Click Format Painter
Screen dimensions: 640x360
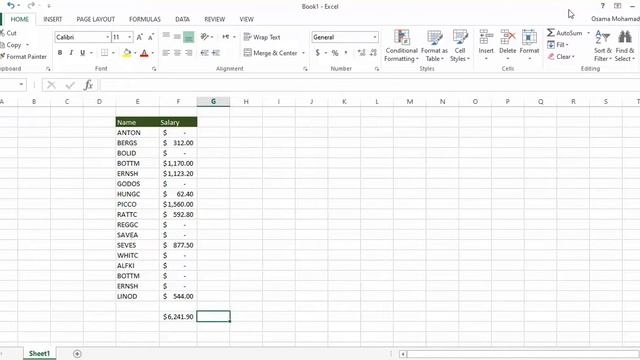(24, 56)
